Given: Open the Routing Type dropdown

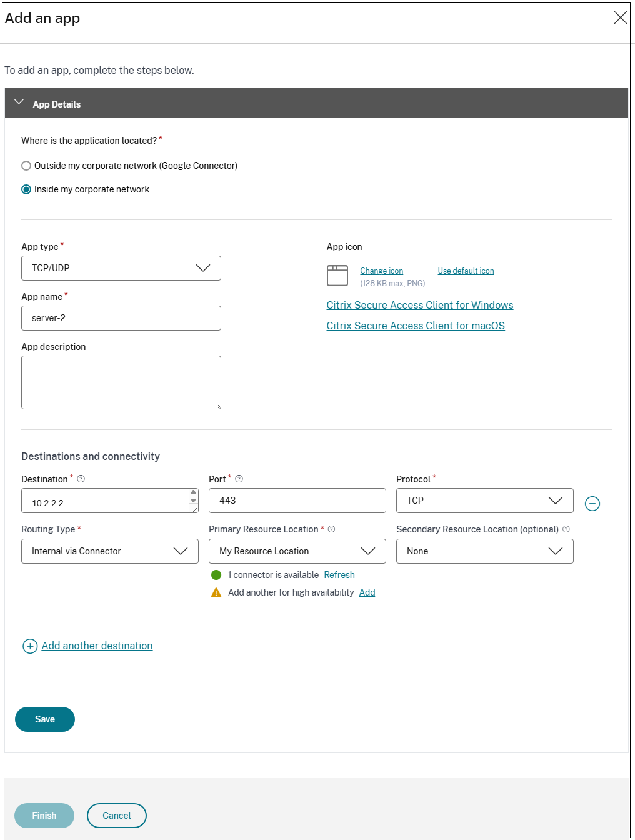Looking at the screenshot, I should point(110,551).
